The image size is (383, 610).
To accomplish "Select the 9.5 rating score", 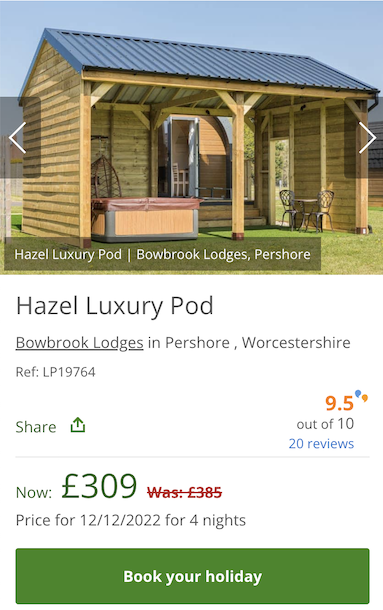I will (339, 403).
